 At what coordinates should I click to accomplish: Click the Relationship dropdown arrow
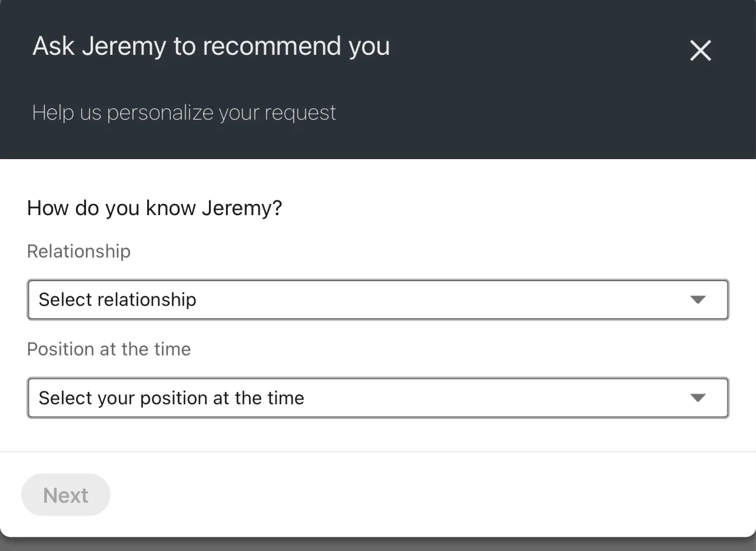tap(698, 299)
